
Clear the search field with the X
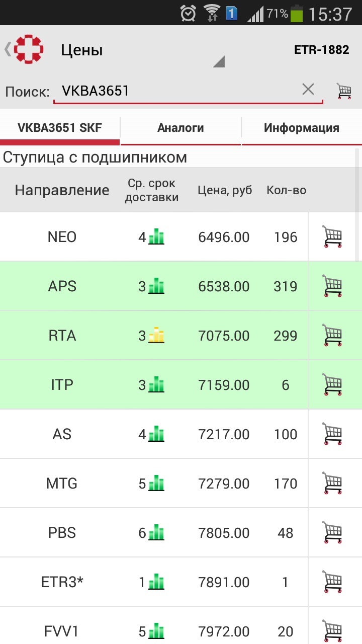[308, 89]
